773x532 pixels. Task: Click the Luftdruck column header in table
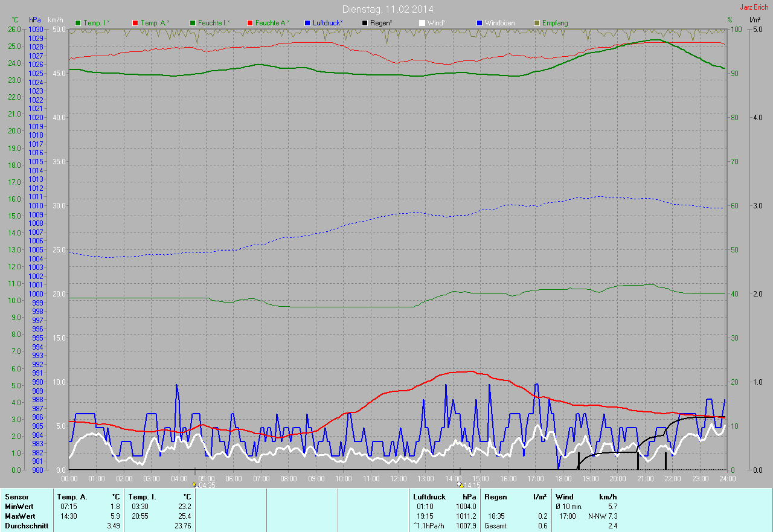click(429, 497)
